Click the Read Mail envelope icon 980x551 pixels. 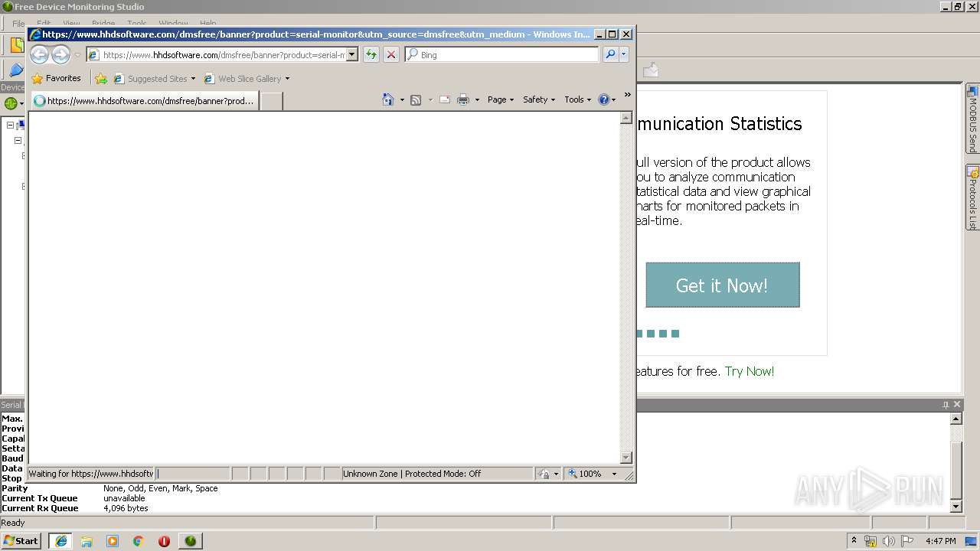(x=444, y=99)
